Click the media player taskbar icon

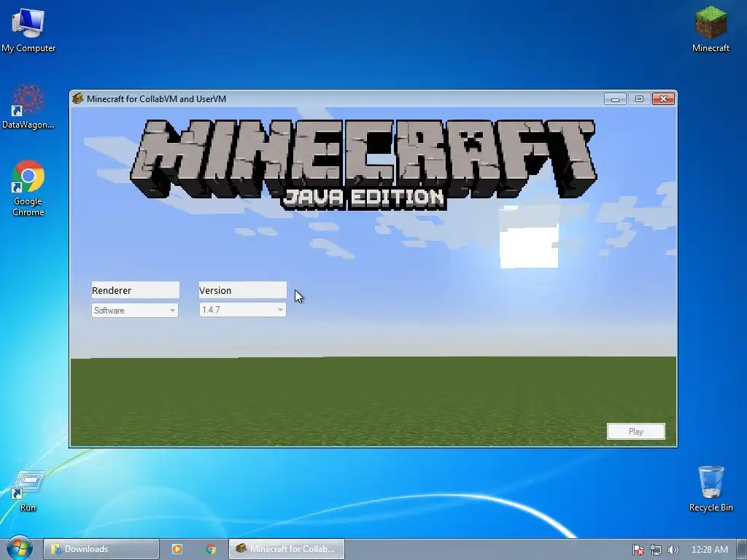tap(177, 549)
